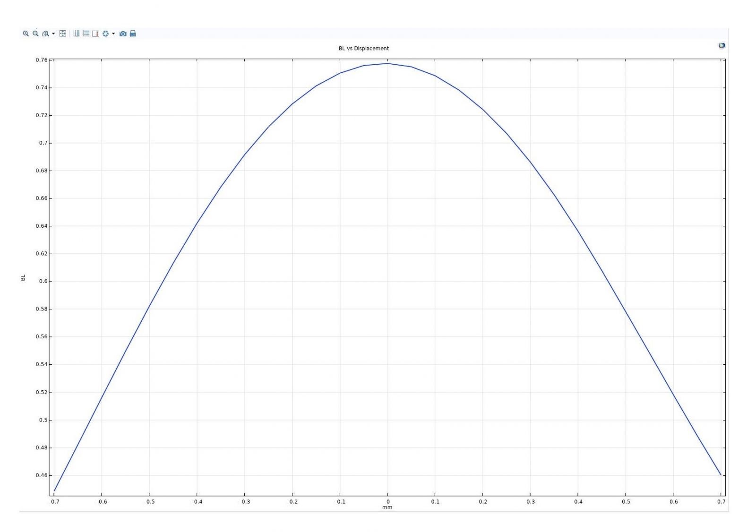Click the x-axis tick label -0.7

54,501
